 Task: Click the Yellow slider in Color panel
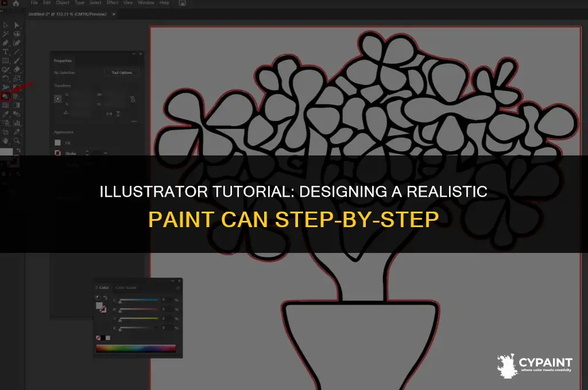[x=138, y=319]
